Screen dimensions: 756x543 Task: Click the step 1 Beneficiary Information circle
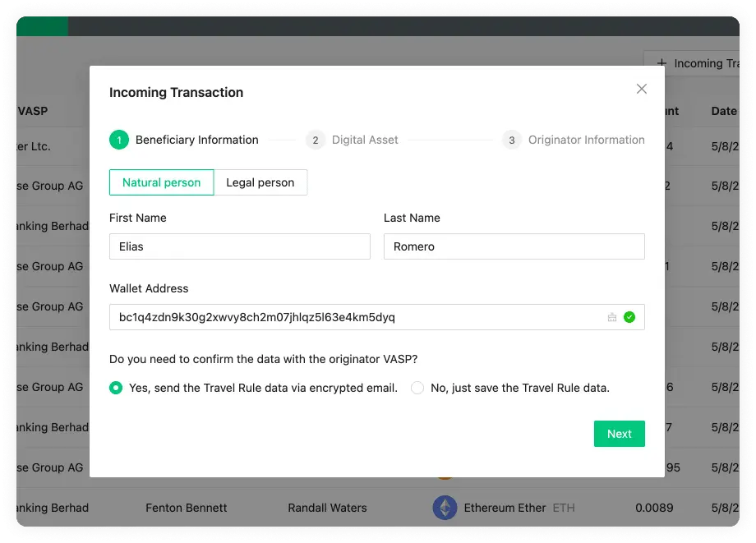click(x=119, y=140)
